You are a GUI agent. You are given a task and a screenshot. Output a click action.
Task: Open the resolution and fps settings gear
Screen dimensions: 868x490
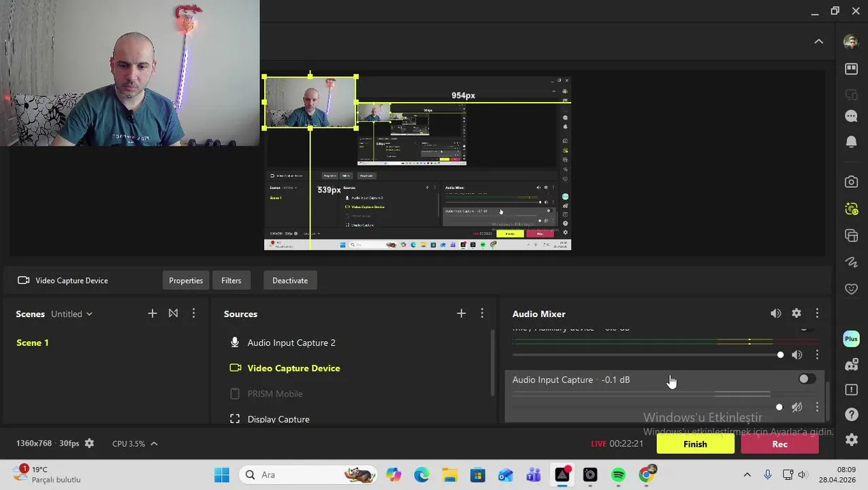(x=89, y=443)
